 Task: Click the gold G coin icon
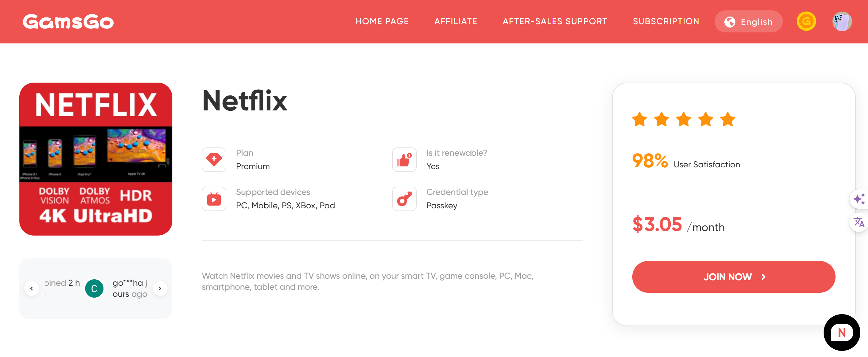806,21
